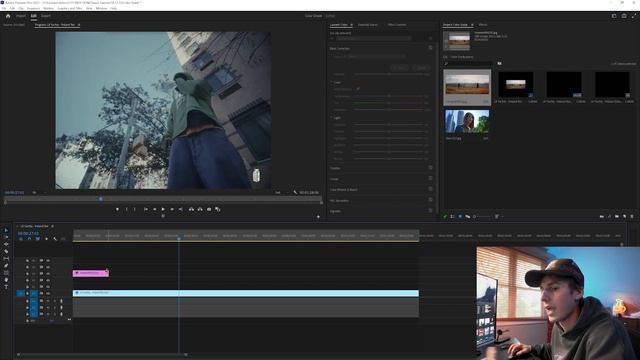Switch the Project panel to List View

tap(452, 216)
